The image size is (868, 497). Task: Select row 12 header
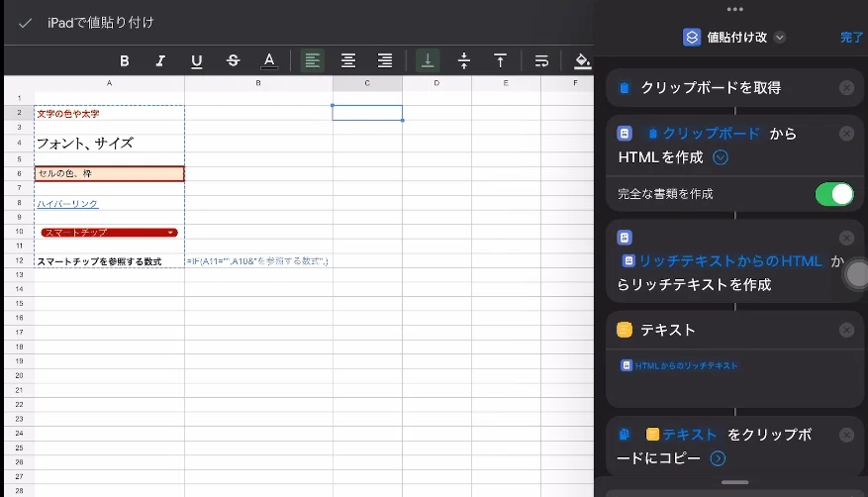pos(19,260)
